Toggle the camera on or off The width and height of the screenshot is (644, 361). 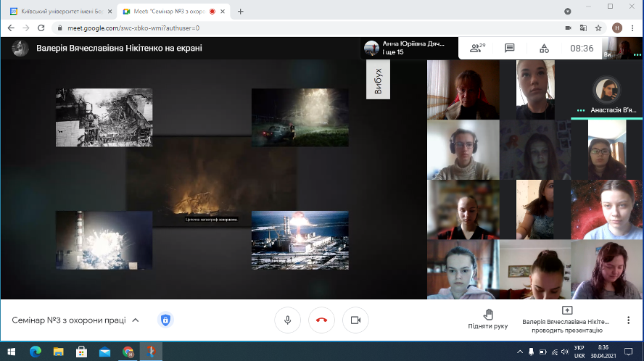pyautogui.click(x=355, y=320)
